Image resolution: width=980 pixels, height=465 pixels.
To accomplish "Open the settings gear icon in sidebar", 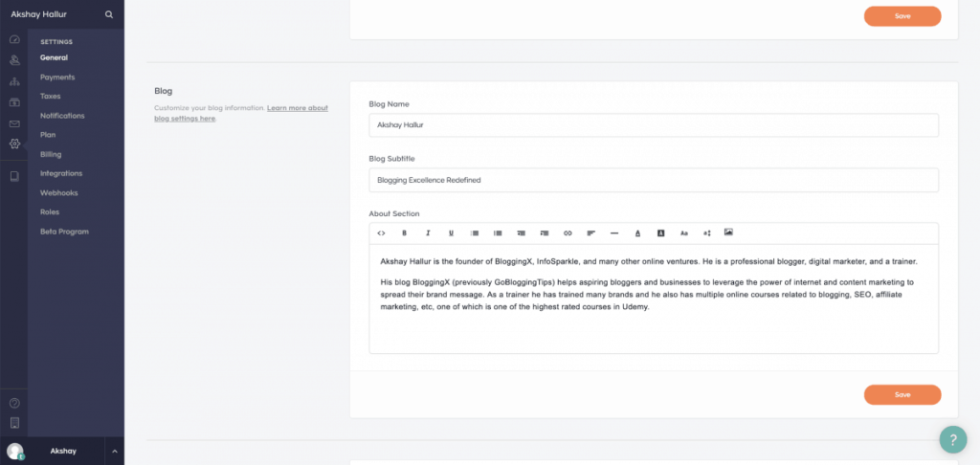I will [14, 144].
